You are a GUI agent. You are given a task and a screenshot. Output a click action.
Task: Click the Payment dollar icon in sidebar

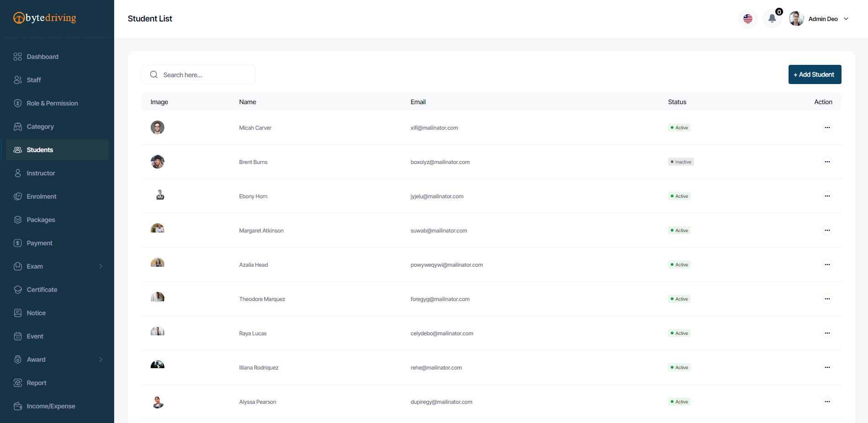click(x=18, y=243)
